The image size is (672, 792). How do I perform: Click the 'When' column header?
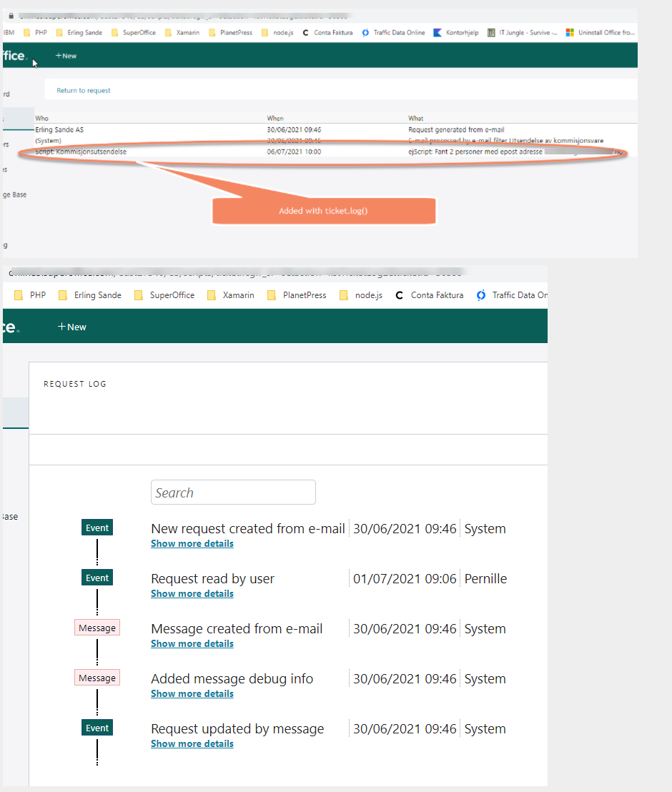[x=275, y=118]
